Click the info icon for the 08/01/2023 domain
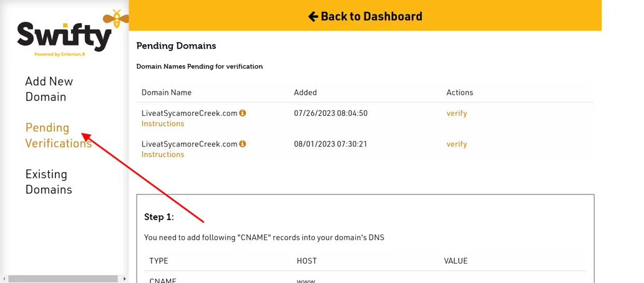This screenshot has width=644, height=283. pyautogui.click(x=243, y=144)
